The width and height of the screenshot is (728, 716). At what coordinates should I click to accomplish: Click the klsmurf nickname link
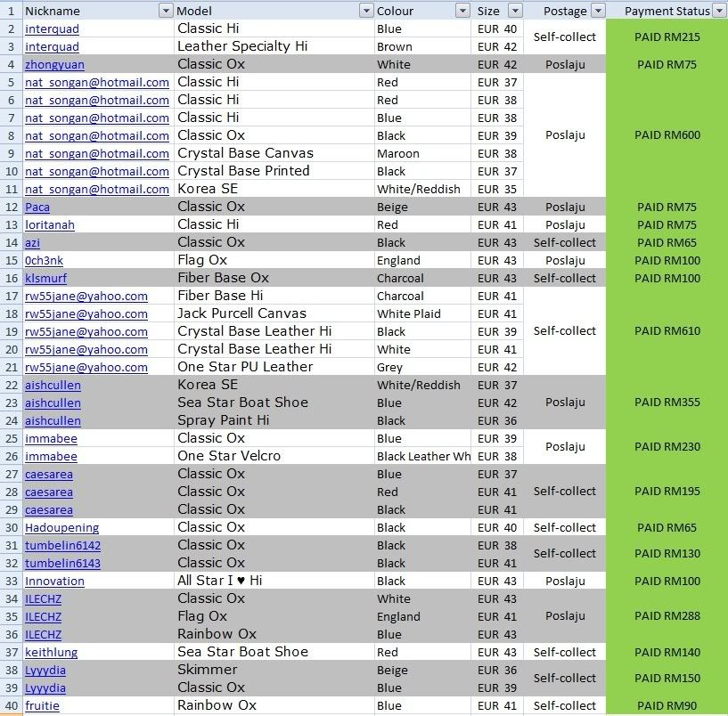point(45,278)
